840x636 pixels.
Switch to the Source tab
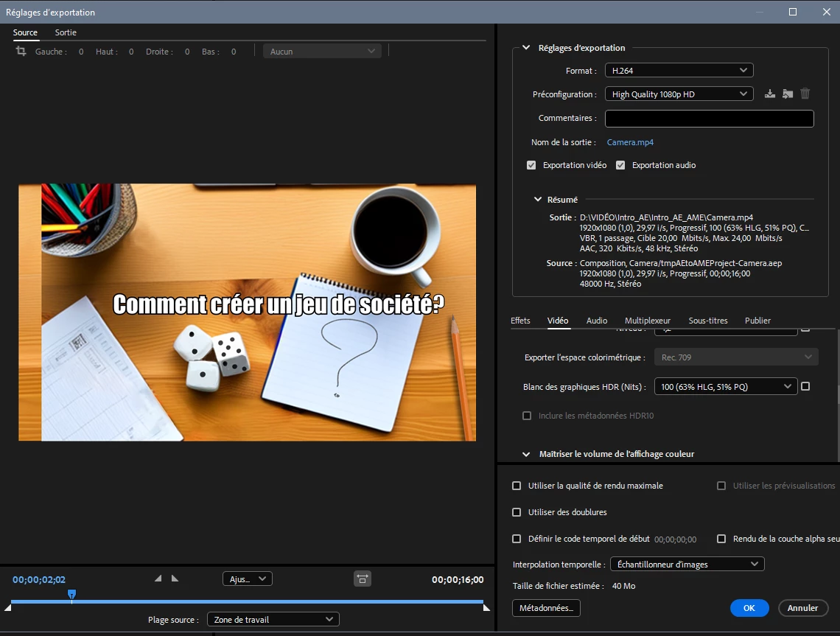pos(25,32)
